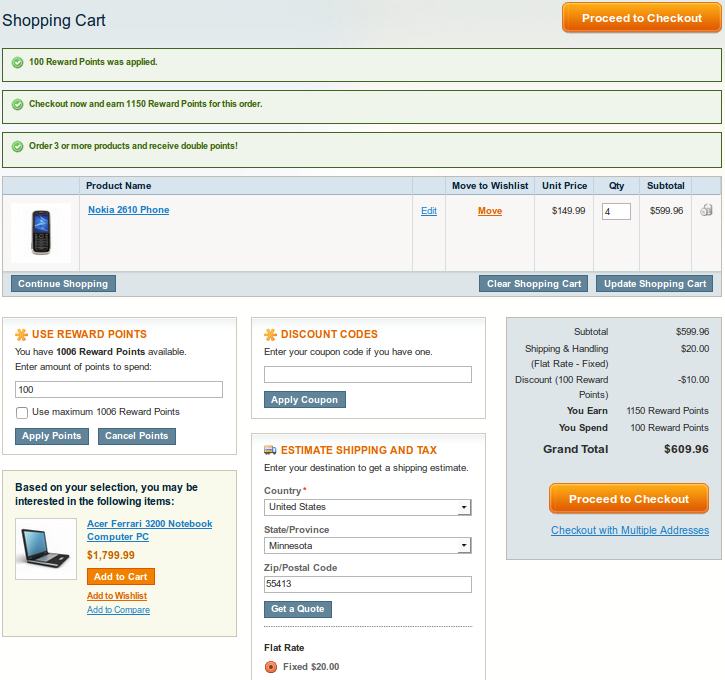
Task: Expand the State/Province dropdown
Action: 367,546
